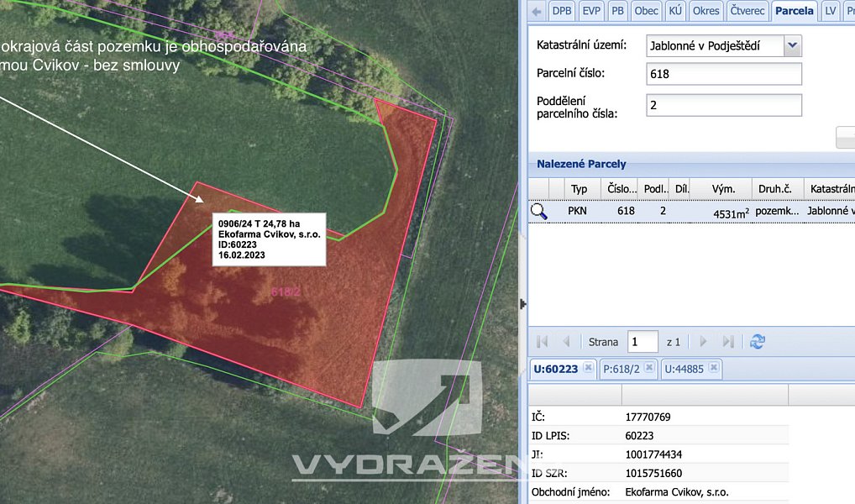Go to first page of results
The image size is (855, 504).
point(542,342)
